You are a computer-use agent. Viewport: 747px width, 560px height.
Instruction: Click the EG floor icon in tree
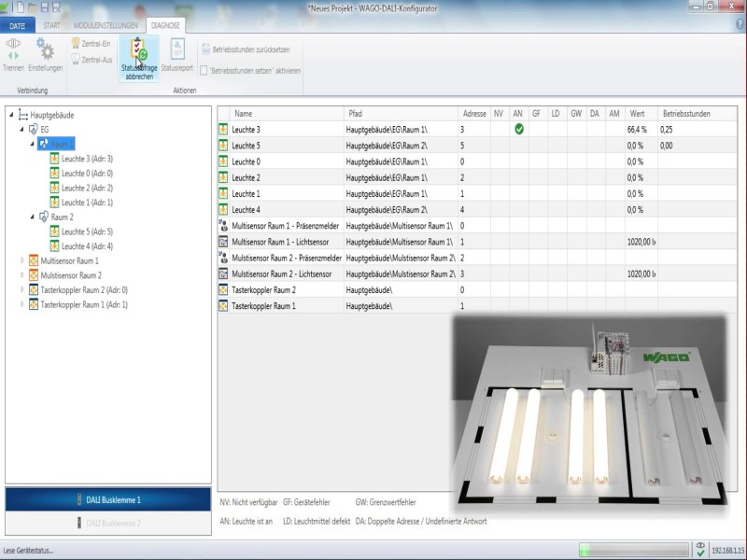point(34,129)
